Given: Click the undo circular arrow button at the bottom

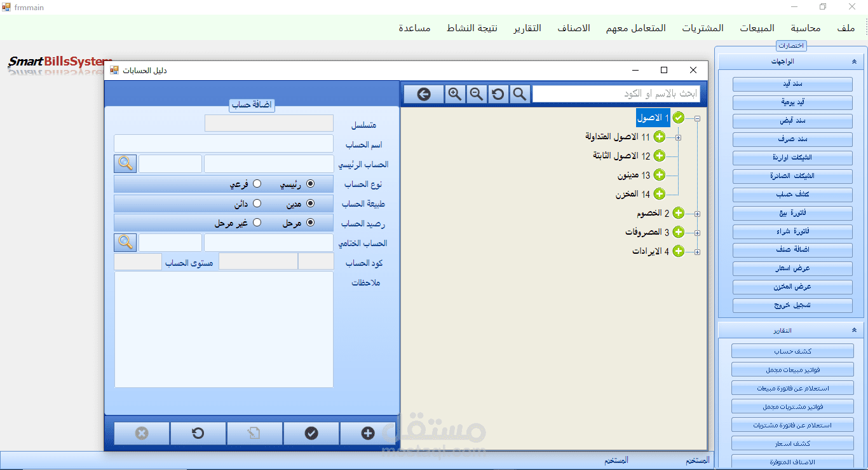Looking at the screenshot, I should (x=198, y=433).
